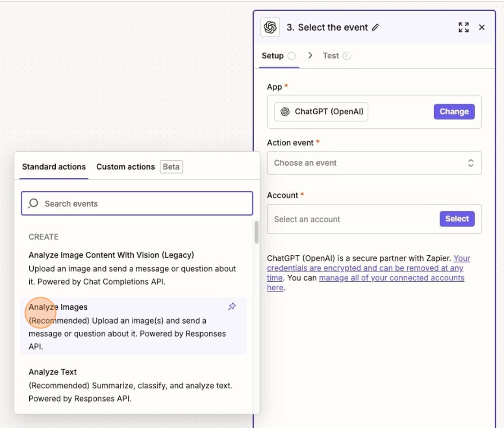Viewport: 504px width, 428px height.
Task: Click the Beta badge
Action: 171,167
